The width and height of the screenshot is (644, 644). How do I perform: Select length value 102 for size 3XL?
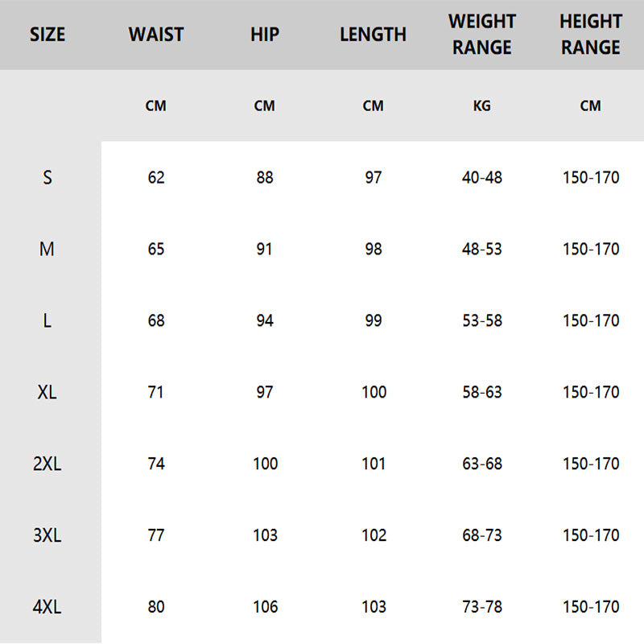tap(374, 535)
